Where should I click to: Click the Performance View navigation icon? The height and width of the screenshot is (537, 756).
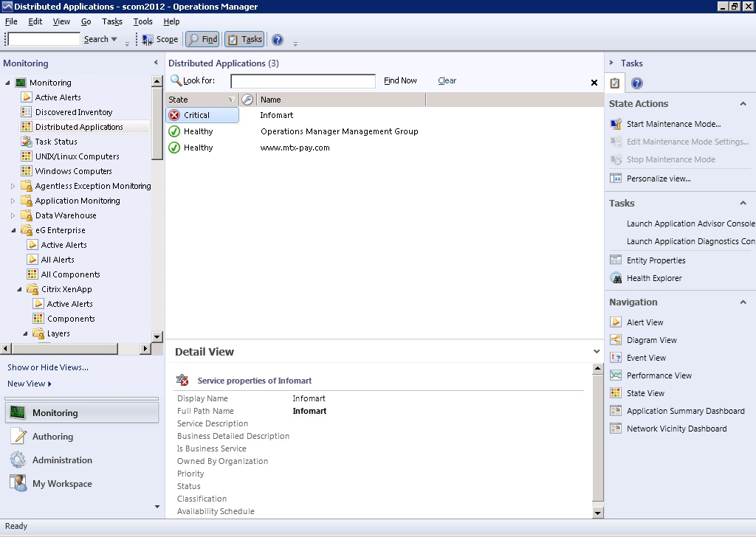tap(616, 375)
